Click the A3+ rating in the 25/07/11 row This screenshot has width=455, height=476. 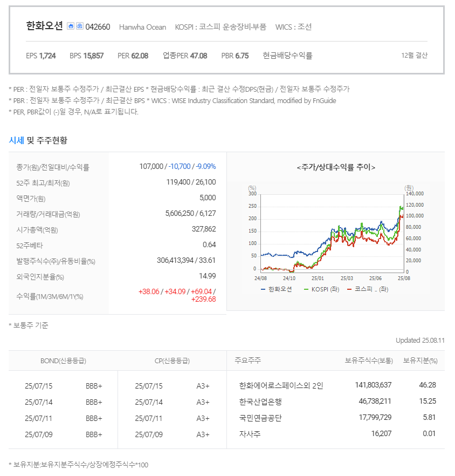pos(203,419)
